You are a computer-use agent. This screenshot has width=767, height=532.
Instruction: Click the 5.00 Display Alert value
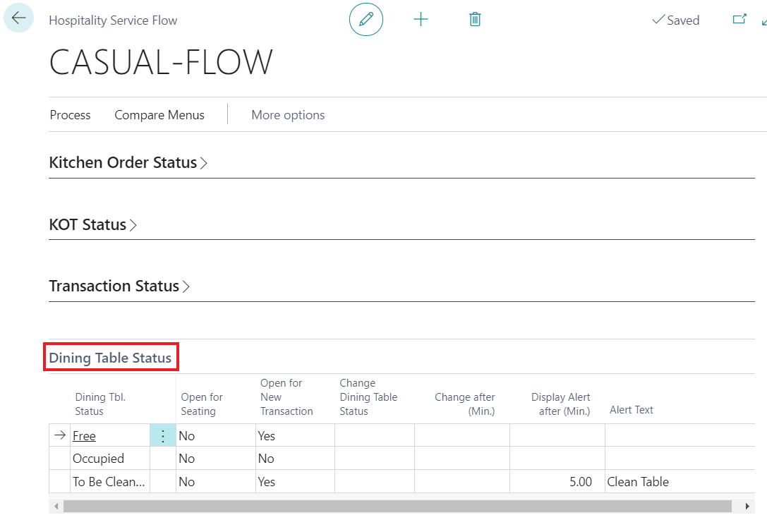click(x=580, y=482)
